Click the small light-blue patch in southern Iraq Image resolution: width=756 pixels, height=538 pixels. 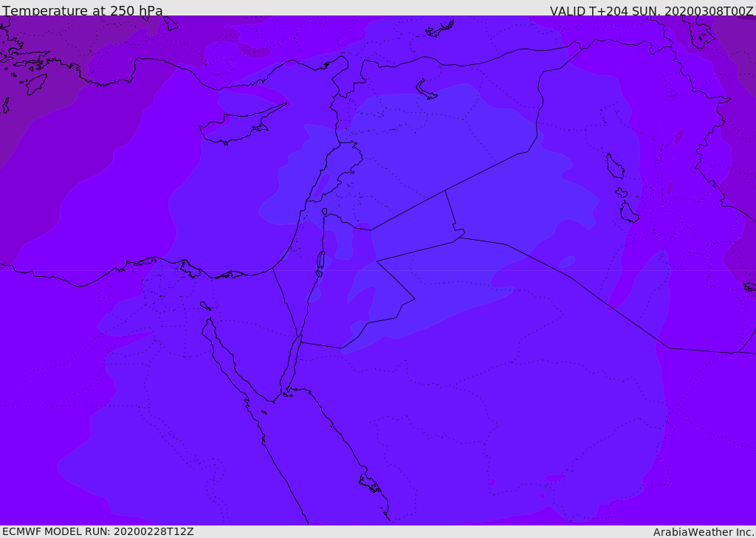pyautogui.click(x=567, y=262)
